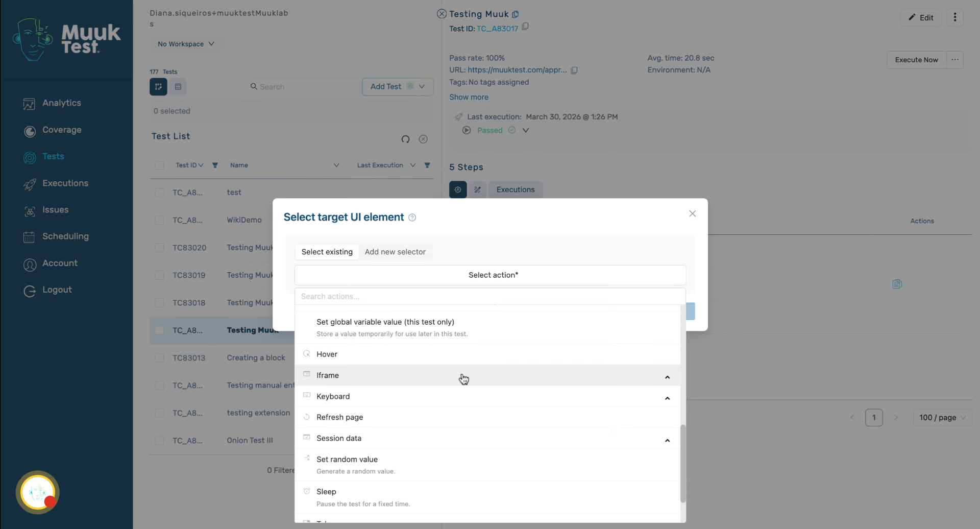Image resolution: width=980 pixels, height=529 pixels.
Task: Choose Set global variable value action
Action: click(x=487, y=327)
